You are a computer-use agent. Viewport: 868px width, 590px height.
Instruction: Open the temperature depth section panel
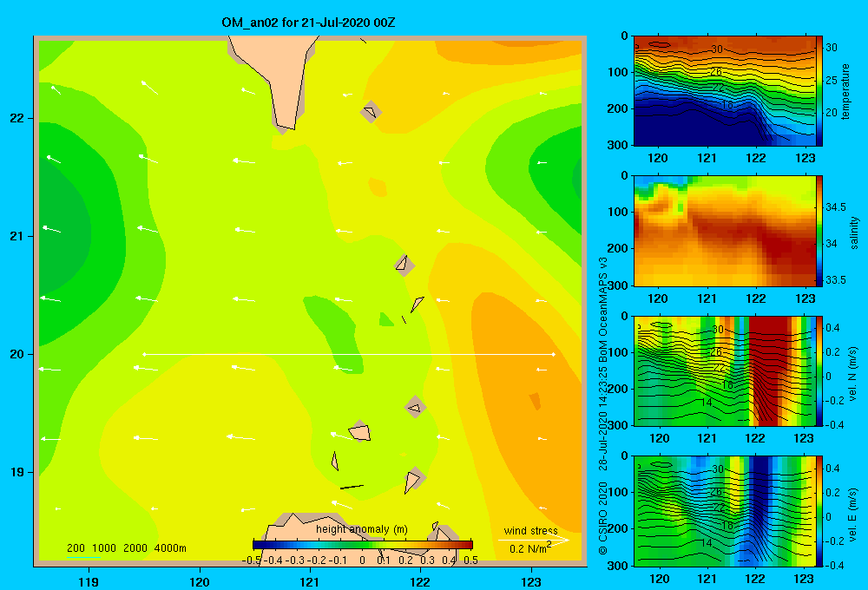[x=724, y=91]
